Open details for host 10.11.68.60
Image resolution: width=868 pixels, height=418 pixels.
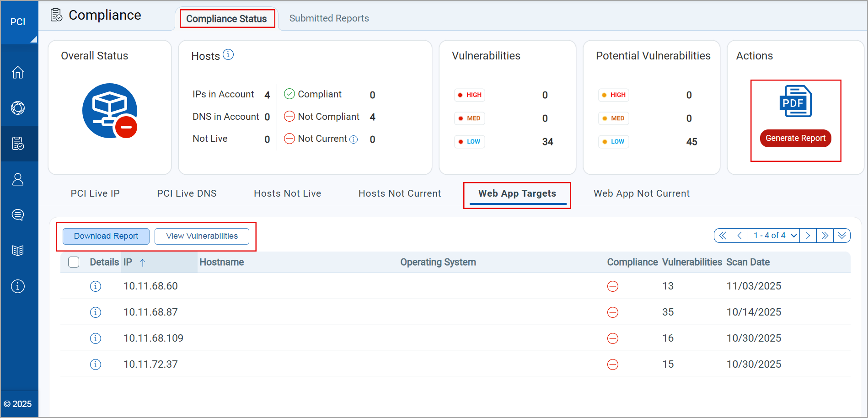[x=96, y=286]
